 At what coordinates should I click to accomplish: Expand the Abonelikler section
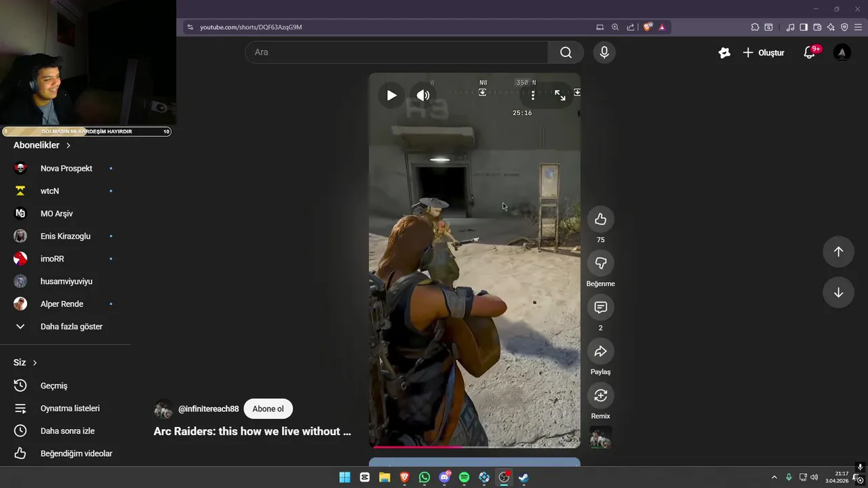pos(42,145)
